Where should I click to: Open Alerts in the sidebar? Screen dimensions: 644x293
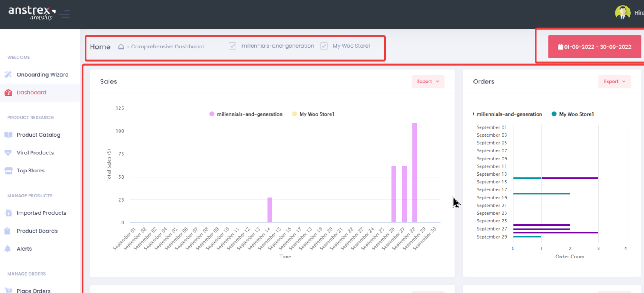pos(24,249)
